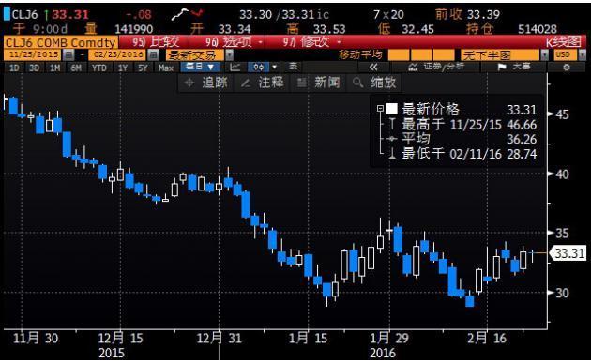591x364 pixels.
Task: Click the second moving average input box
Action: point(421,55)
